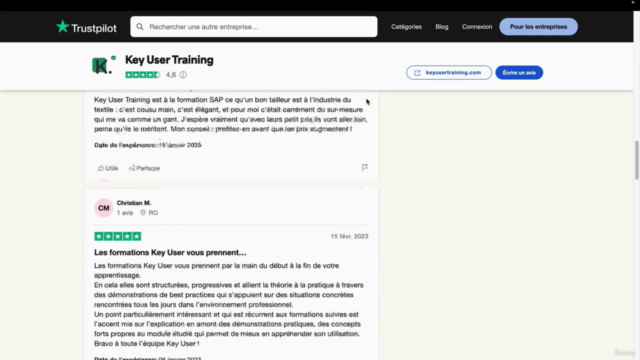The width and height of the screenshot is (640, 360).
Task: Click the 4,6 rating info icon
Action: pyautogui.click(x=183, y=75)
